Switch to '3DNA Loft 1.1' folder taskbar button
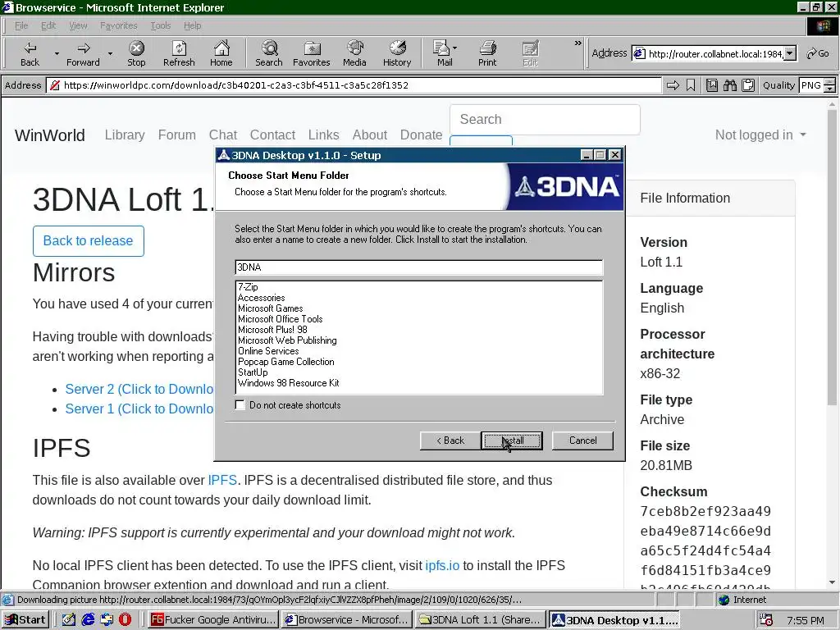 click(x=481, y=620)
